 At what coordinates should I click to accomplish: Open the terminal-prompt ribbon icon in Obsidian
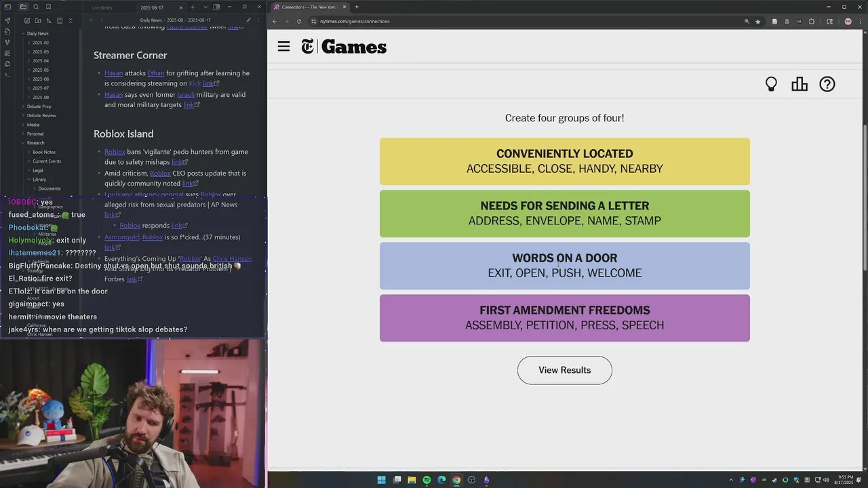tap(7, 75)
